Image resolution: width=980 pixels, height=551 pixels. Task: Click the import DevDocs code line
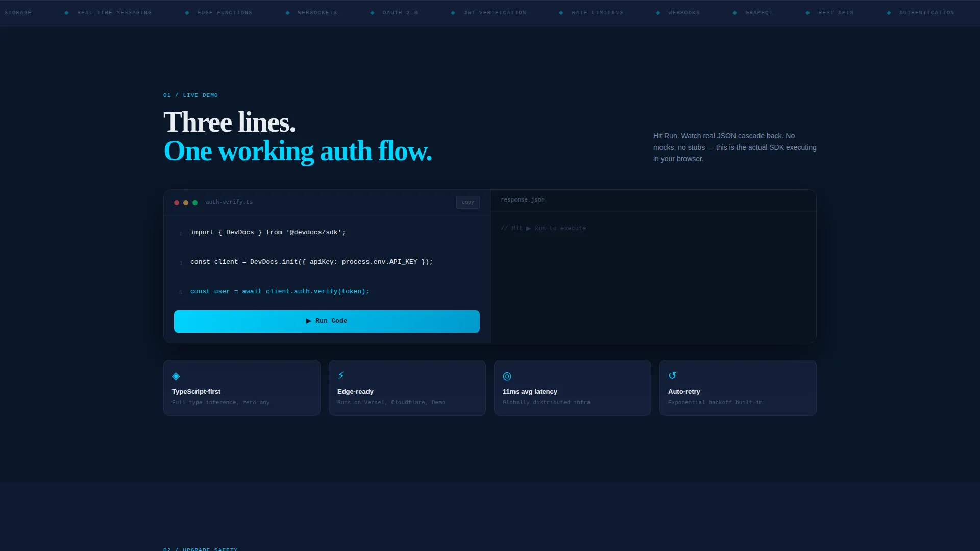(x=268, y=232)
